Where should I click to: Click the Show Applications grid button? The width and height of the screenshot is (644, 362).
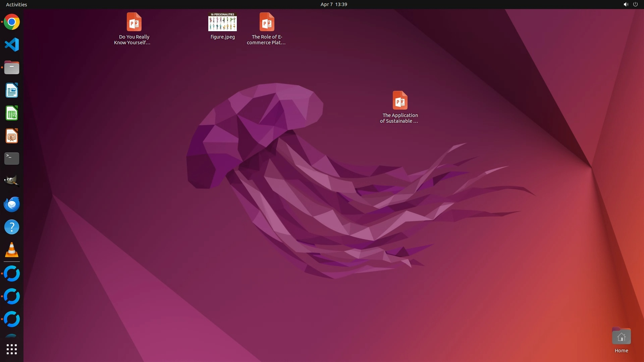(12, 349)
